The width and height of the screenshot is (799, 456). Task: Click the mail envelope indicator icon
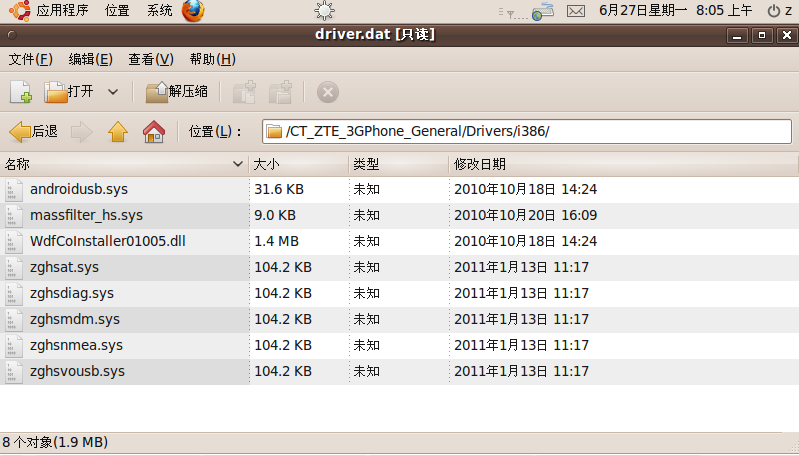tap(576, 11)
